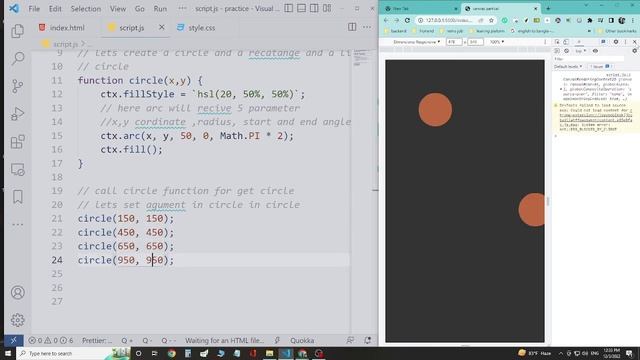Open Chrome three-dot menu
This screenshot has width=640, height=360.
pos(633,20)
